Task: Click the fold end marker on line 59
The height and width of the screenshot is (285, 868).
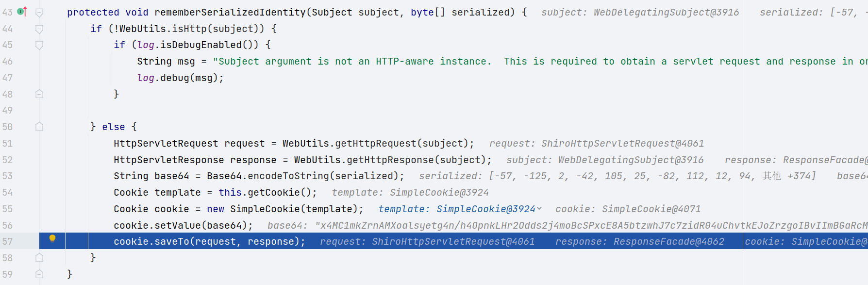Action: (39, 274)
